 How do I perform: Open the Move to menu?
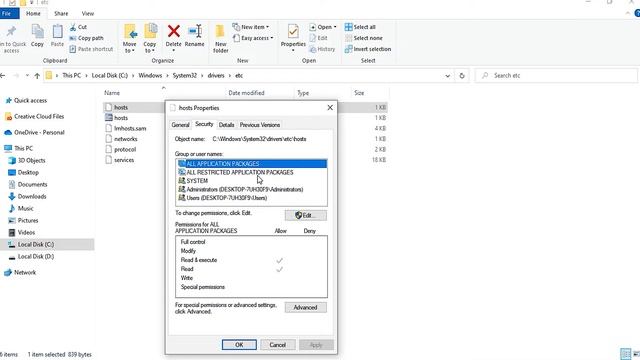pyautogui.click(x=129, y=39)
